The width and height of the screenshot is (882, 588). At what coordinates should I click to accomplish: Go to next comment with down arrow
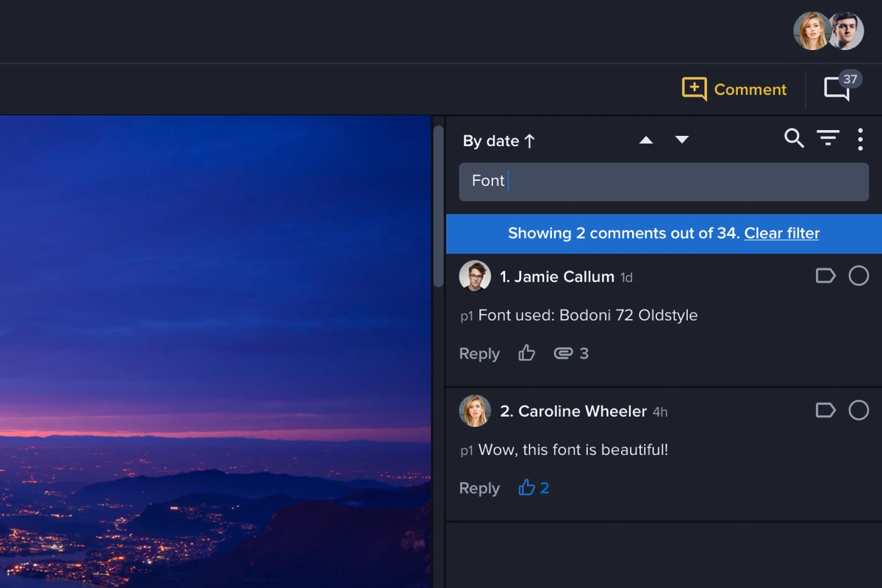point(682,140)
